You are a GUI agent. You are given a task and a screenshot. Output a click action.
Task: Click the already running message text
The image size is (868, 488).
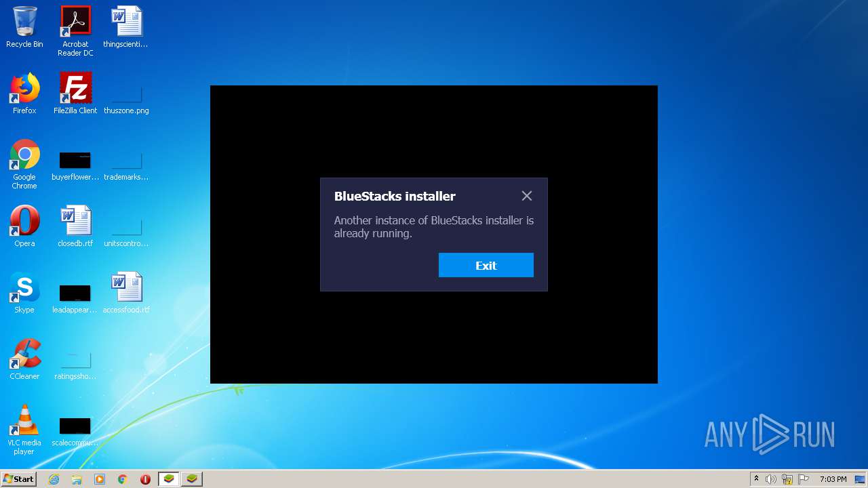click(x=434, y=226)
